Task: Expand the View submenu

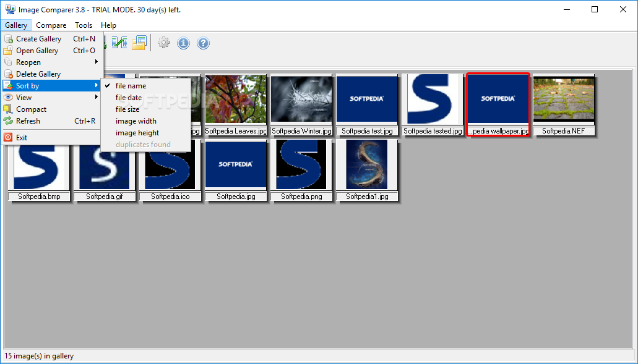Action: click(53, 98)
